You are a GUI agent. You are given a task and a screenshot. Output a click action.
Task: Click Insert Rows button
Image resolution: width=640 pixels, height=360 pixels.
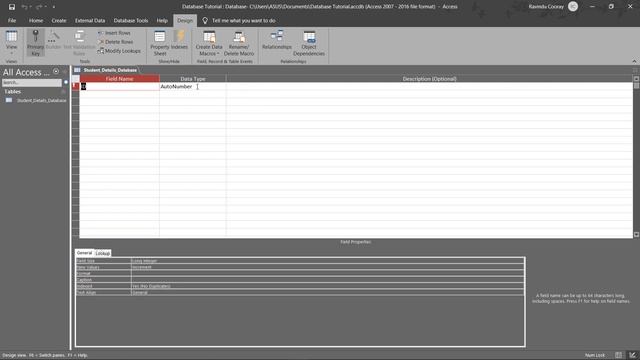[x=114, y=33]
